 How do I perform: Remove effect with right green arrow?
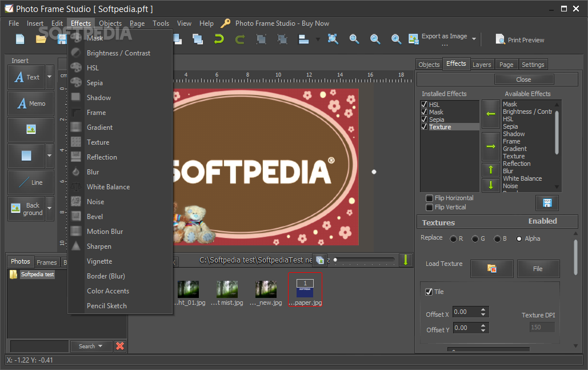coord(490,146)
